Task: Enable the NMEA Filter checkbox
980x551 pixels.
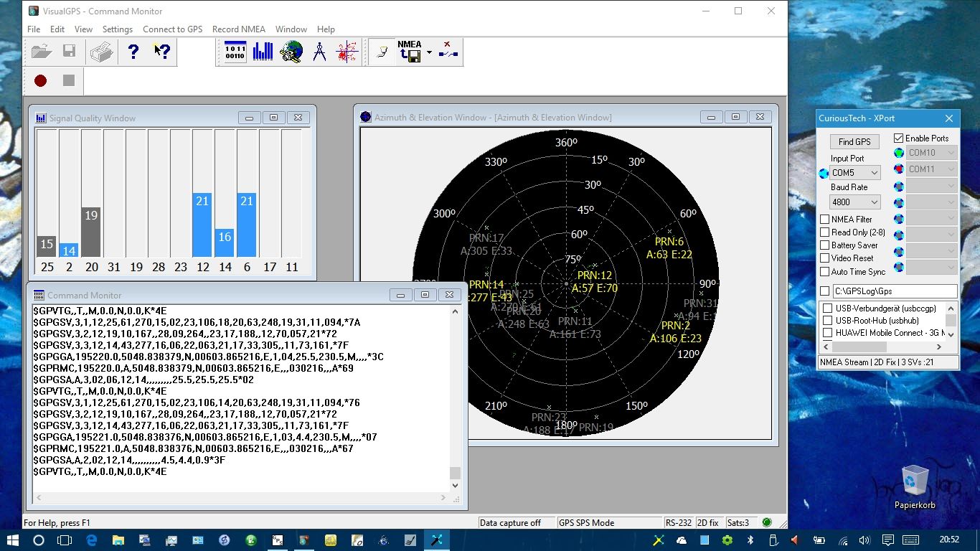Action: click(x=824, y=220)
